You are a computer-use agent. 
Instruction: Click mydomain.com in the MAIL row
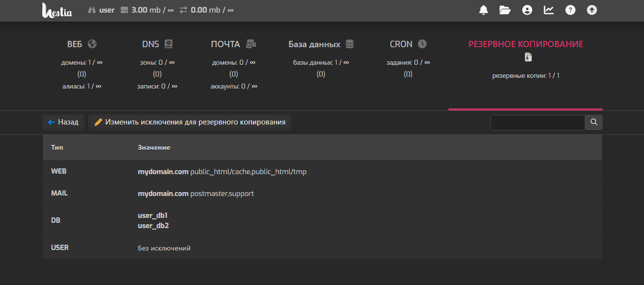pyautogui.click(x=163, y=194)
